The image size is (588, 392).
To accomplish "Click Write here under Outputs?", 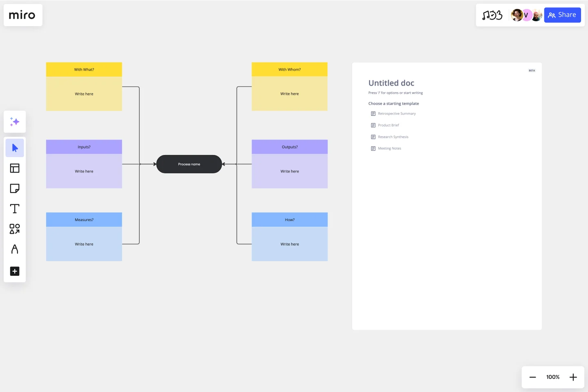I will pos(290,171).
